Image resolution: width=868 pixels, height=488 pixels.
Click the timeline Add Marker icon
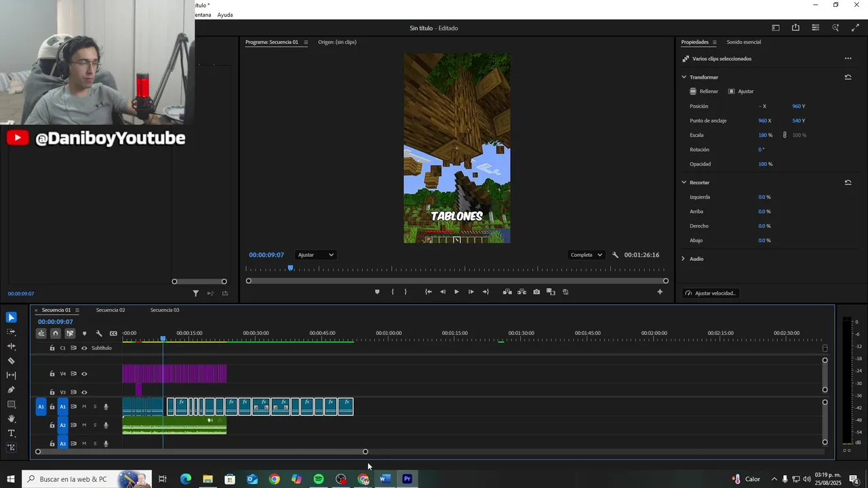[84, 333]
